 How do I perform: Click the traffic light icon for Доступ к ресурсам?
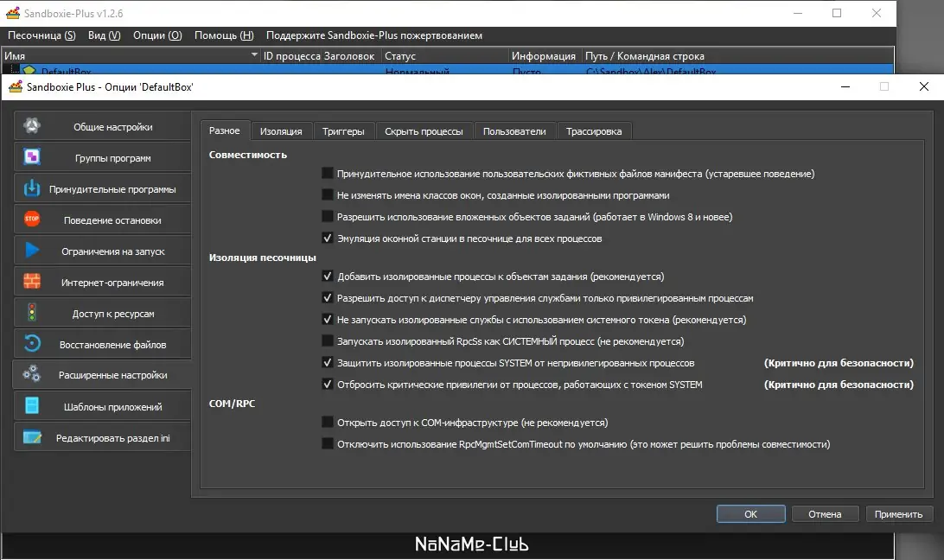(x=32, y=313)
